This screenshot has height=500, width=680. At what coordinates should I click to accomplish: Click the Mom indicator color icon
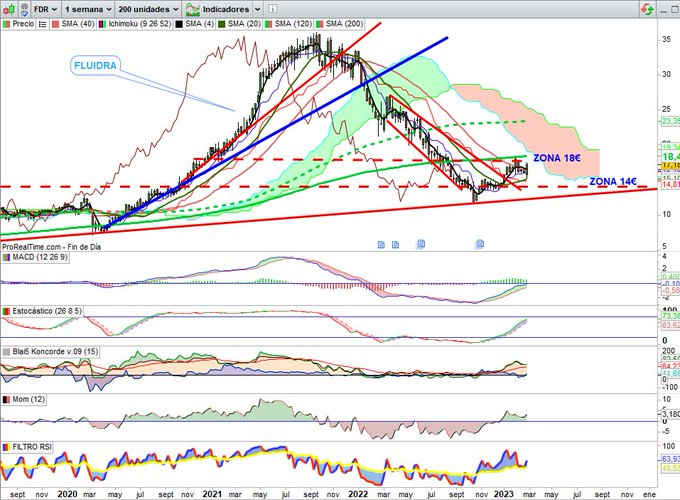pos(6,399)
